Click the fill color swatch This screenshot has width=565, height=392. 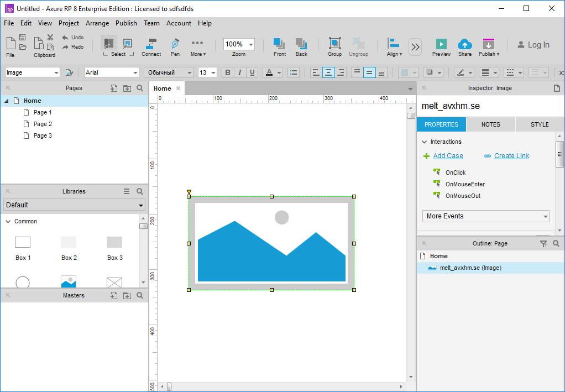405,72
